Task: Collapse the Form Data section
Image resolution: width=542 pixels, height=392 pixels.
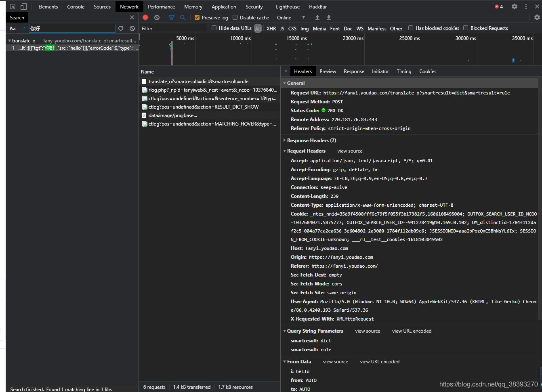Action: tap(284, 361)
